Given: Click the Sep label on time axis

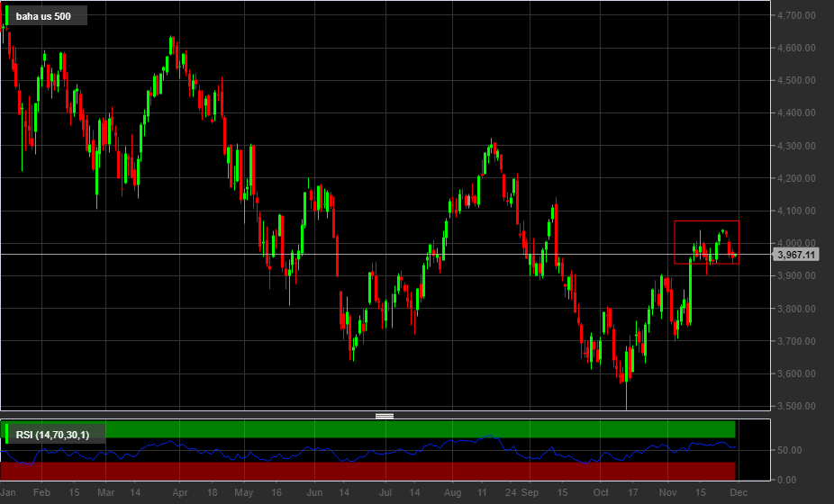Looking at the screenshot, I should 530,492.
